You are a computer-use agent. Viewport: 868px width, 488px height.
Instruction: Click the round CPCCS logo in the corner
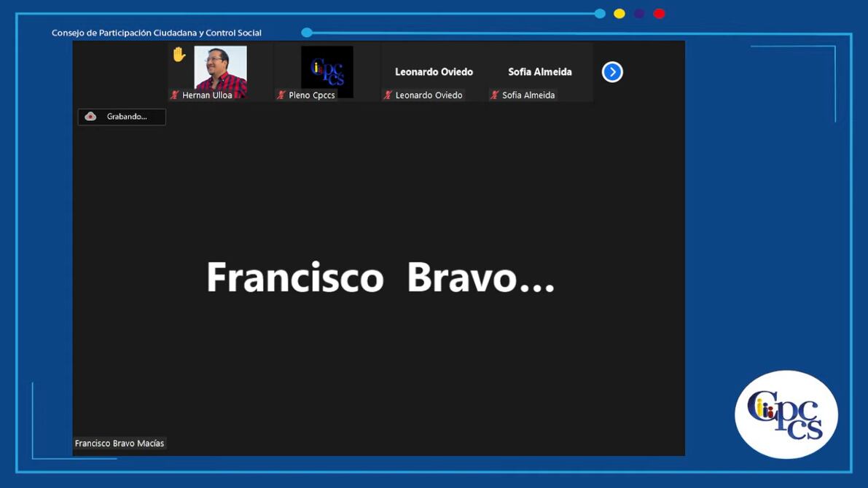[x=786, y=414]
